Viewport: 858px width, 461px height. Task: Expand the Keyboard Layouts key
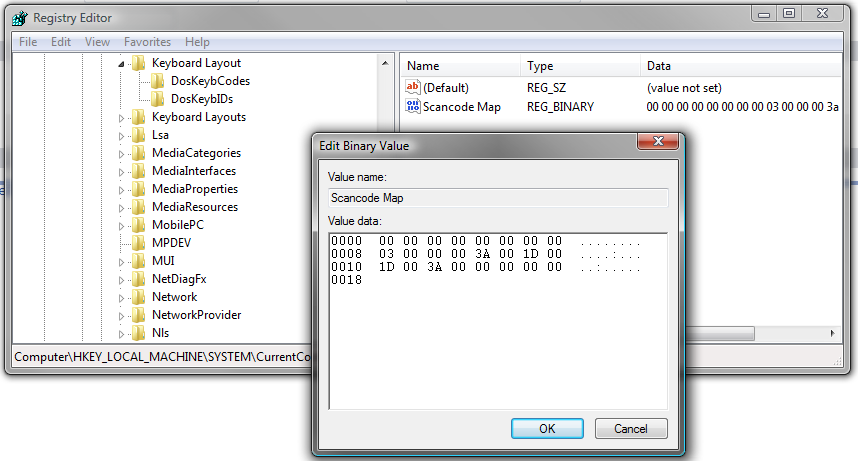(121, 118)
